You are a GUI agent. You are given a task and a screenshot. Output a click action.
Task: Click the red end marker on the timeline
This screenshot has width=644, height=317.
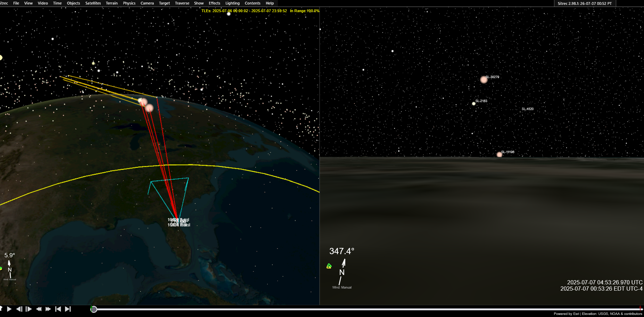[640, 308]
